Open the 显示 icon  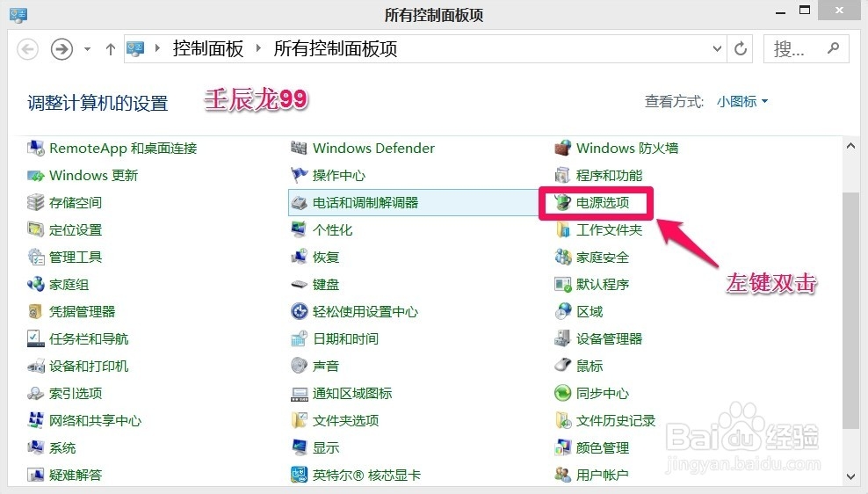tap(299, 447)
